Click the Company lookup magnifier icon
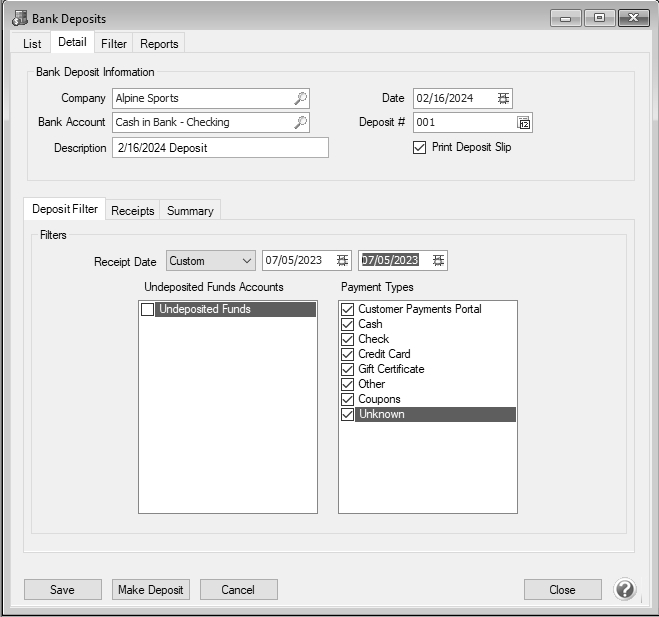 click(x=300, y=98)
